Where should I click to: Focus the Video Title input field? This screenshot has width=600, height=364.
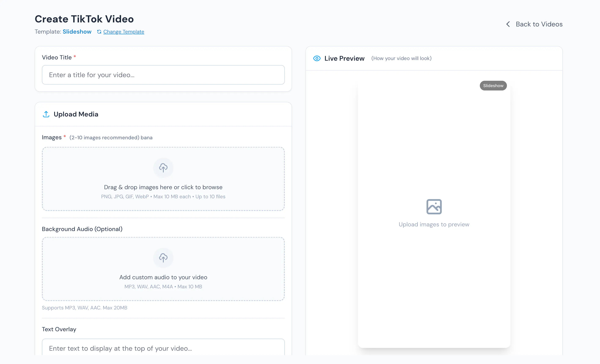tap(163, 75)
